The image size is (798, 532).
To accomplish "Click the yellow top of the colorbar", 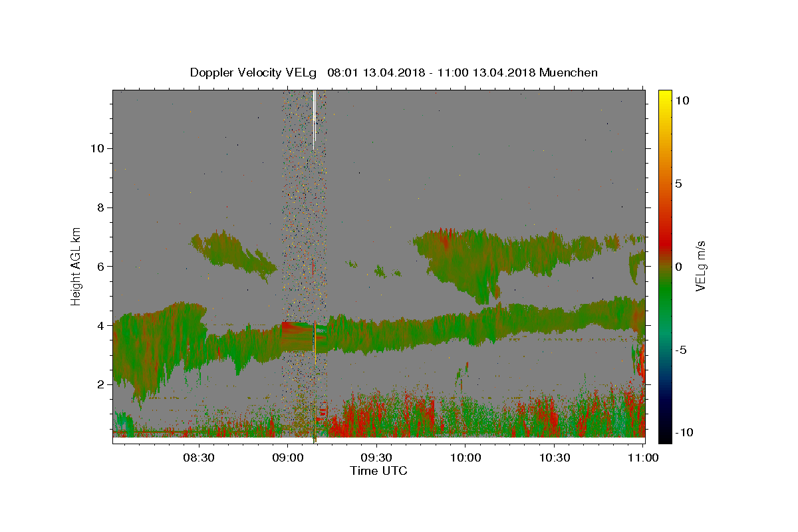I will click(x=665, y=96).
